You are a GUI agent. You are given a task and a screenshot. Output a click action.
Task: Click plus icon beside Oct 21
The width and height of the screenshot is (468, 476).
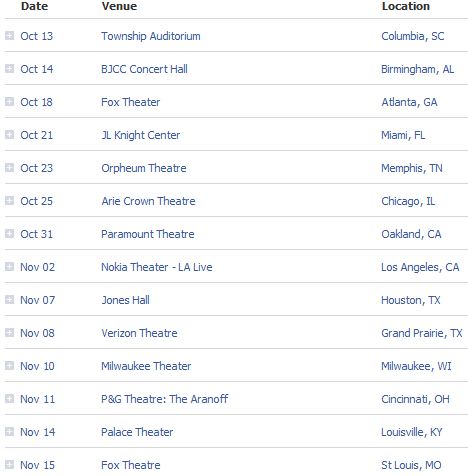[9, 134]
